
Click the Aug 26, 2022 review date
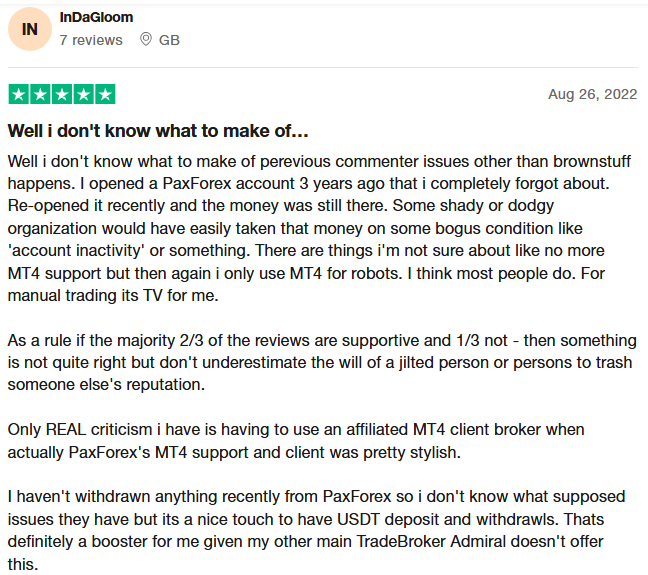[592, 94]
